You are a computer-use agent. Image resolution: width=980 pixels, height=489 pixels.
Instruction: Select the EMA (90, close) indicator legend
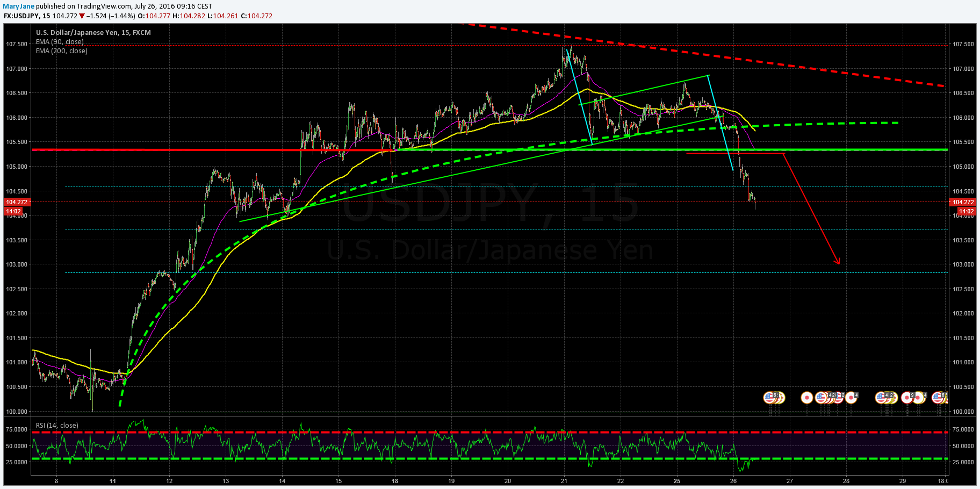[x=60, y=42]
